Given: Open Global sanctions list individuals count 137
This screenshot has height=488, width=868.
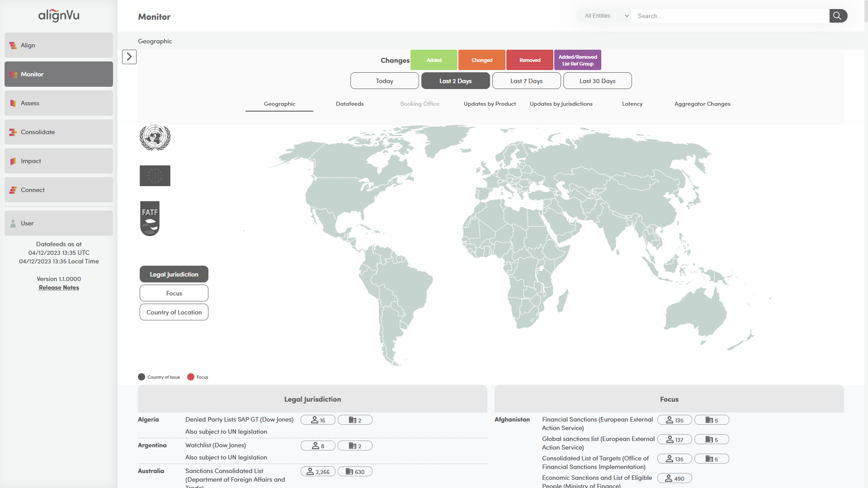Looking at the screenshot, I should (675, 440).
